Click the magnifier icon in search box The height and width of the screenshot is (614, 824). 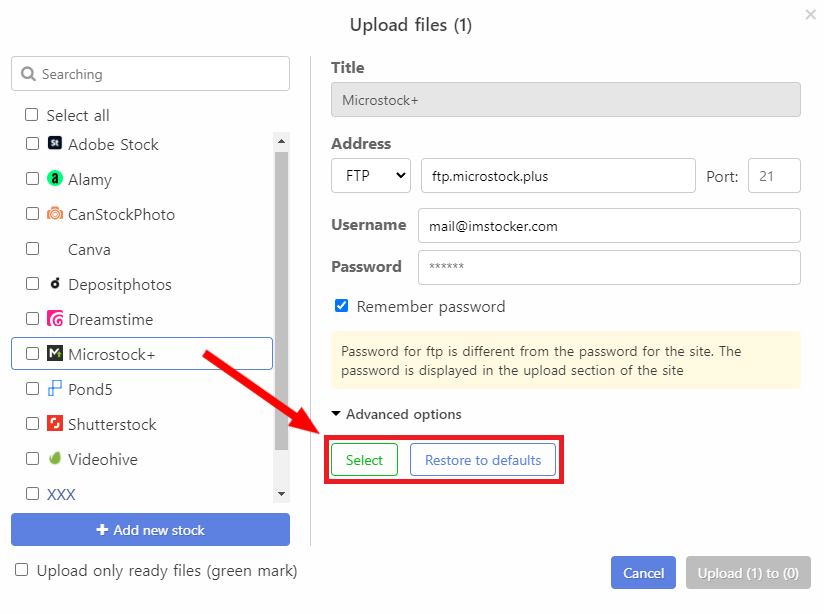[28, 74]
